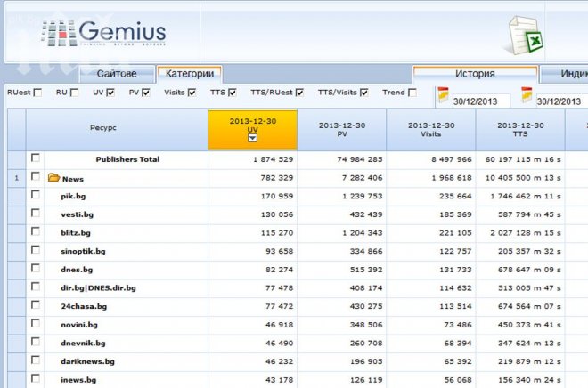Open UV column sort dropdown arrow
Viewport: 588px width, 388px height.
[x=252, y=138]
